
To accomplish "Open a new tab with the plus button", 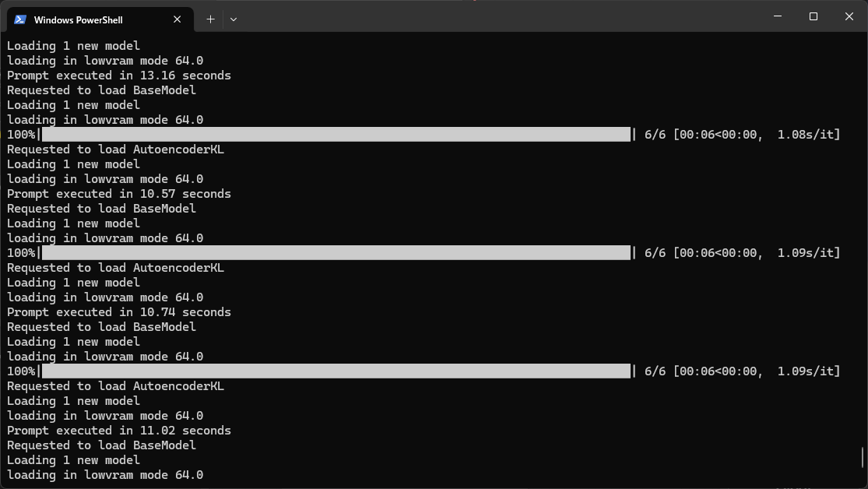I will pyautogui.click(x=210, y=19).
